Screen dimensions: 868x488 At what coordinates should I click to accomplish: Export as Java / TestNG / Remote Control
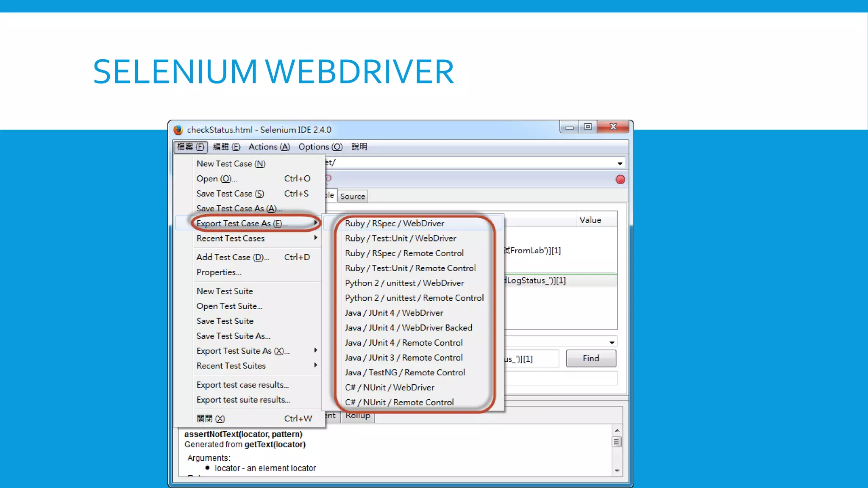tap(413, 372)
